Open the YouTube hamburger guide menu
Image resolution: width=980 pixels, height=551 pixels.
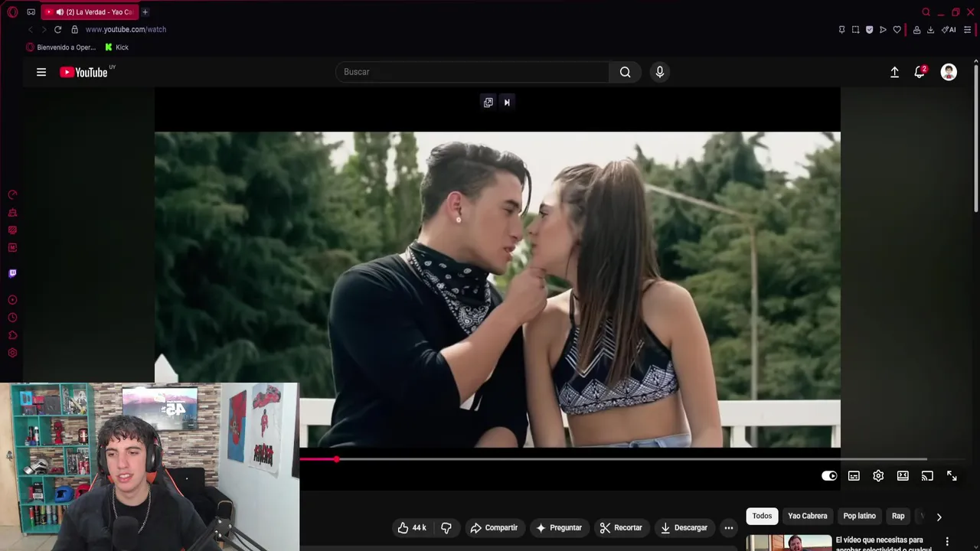[41, 72]
